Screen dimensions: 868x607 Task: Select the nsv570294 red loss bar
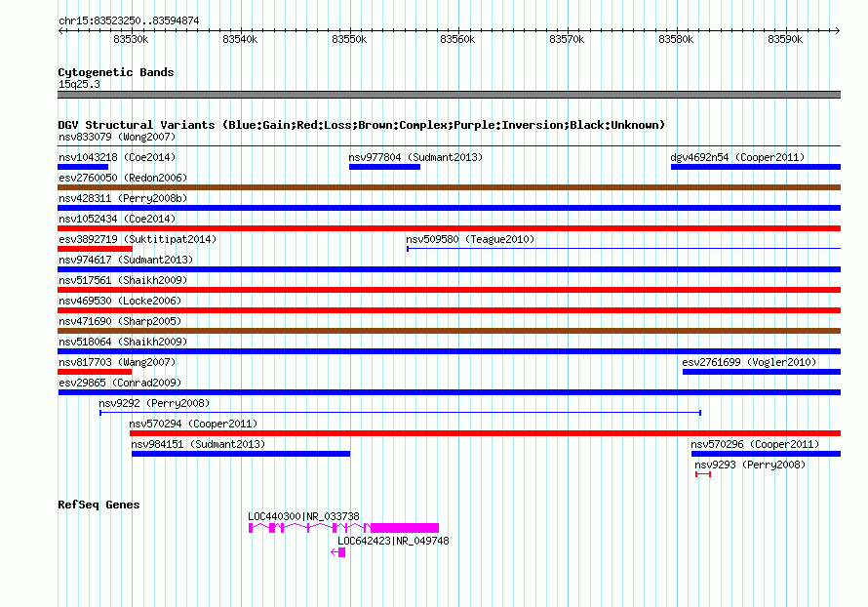coord(485,433)
